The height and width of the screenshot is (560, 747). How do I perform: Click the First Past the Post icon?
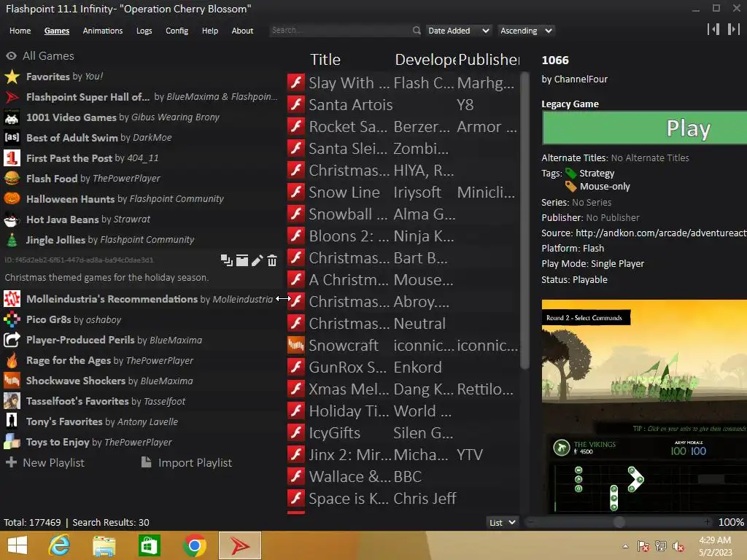12,158
